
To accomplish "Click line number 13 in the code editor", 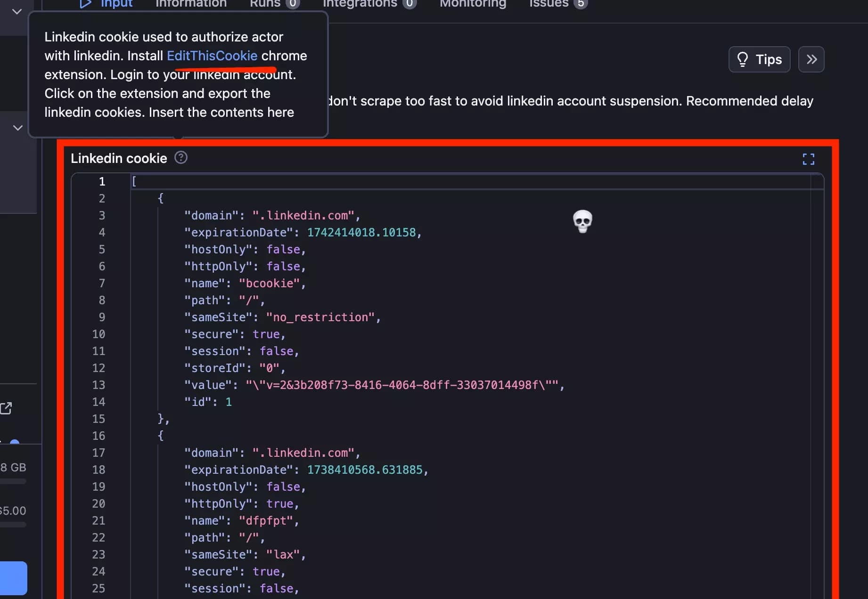I will [98, 385].
